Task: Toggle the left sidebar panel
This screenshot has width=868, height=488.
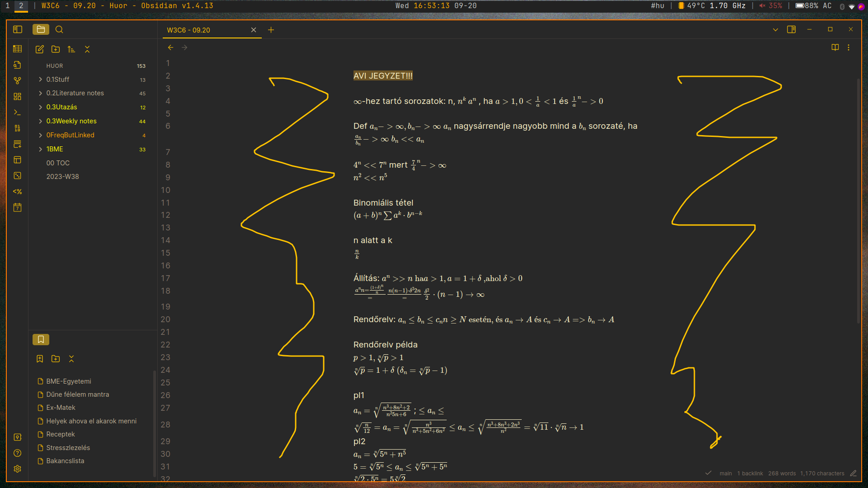Action: click(x=18, y=29)
